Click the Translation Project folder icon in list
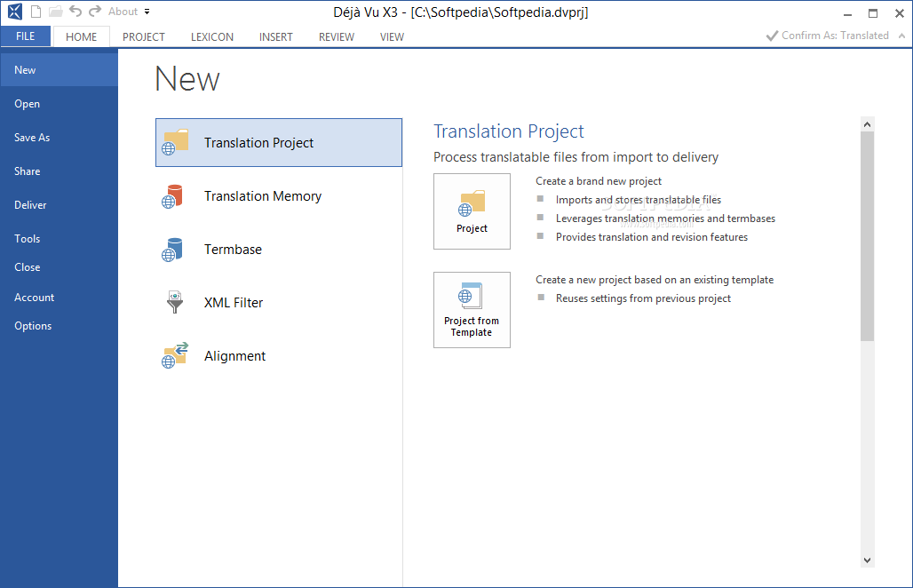913x588 pixels. 175,143
